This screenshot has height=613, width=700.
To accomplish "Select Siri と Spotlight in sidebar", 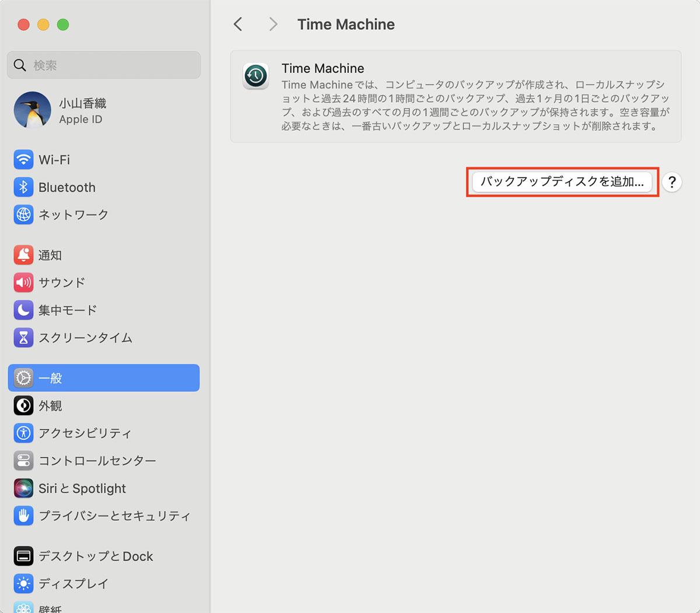I will point(104,488).
